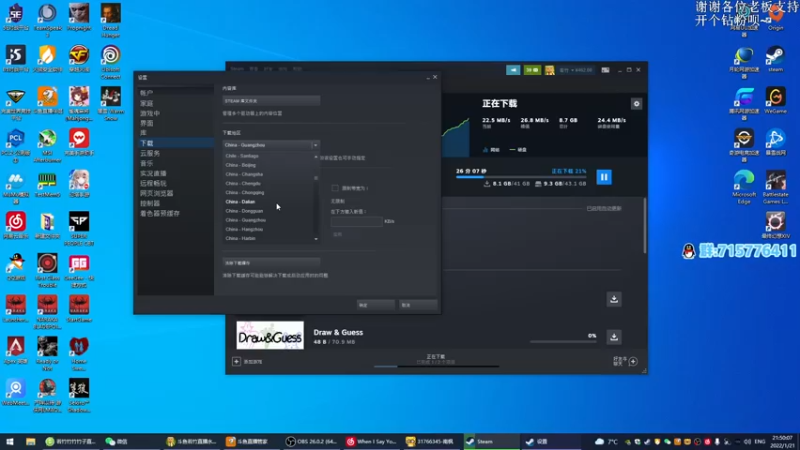Click the region list scroll down arrow
This screenshot has width=800, height=450.
[316, 239]
